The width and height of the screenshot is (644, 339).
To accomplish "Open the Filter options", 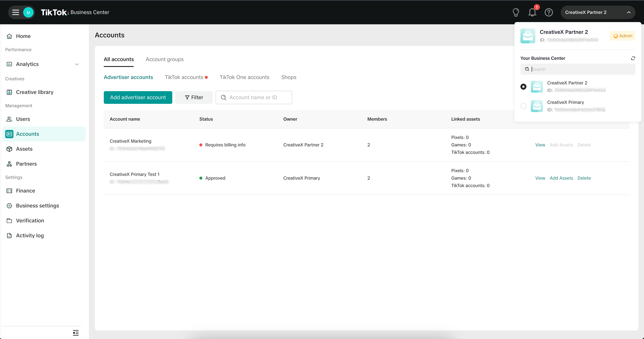I will 194,97.
